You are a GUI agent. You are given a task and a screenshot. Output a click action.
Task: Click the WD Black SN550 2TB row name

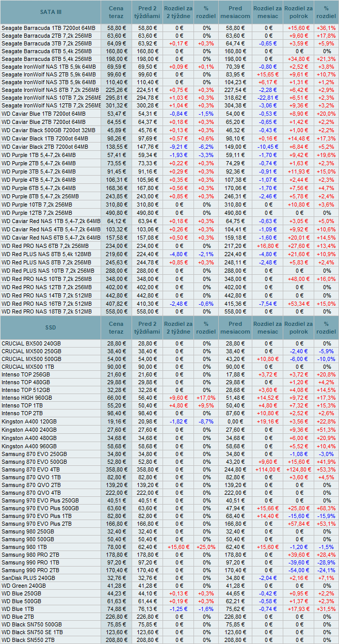(x=29, y=640)
